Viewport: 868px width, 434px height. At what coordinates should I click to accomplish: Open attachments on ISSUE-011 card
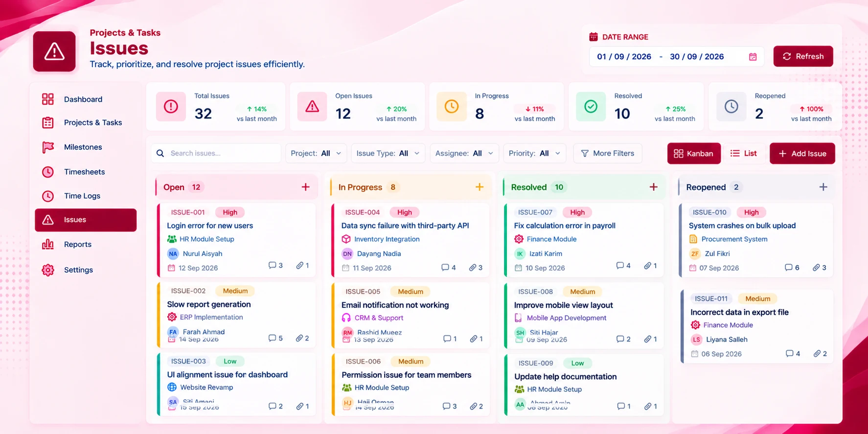(x=820, y=353)
